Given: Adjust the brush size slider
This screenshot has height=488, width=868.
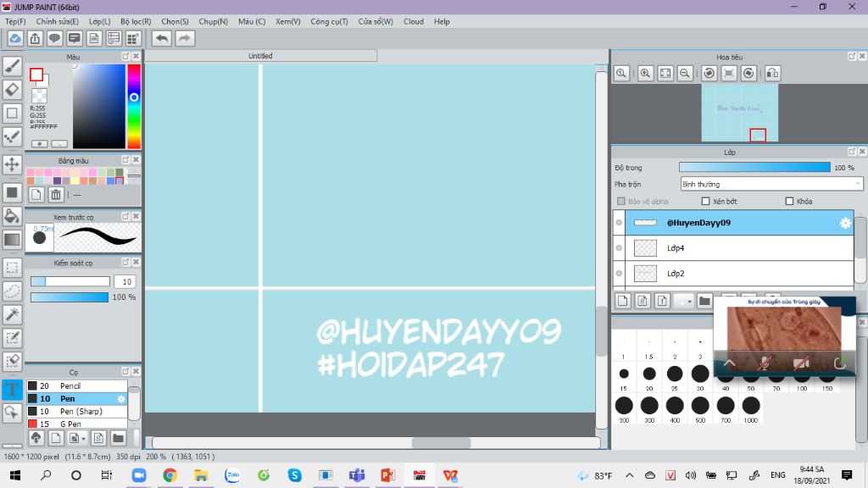Looking at the screenshot, I should 70,281.
